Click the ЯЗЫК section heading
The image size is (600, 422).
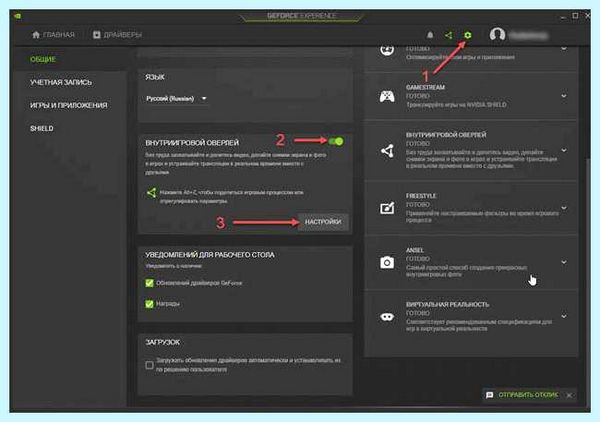click(155, 77)
